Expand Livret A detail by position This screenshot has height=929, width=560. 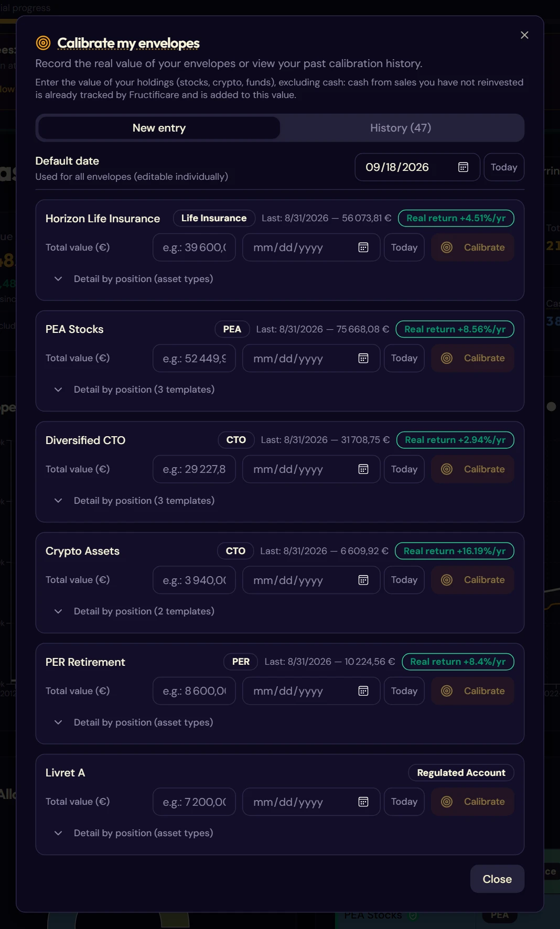[134, 833]
